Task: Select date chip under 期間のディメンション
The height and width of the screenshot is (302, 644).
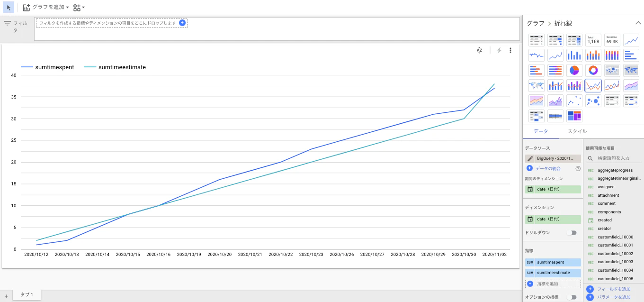Action: pos(553,189)
